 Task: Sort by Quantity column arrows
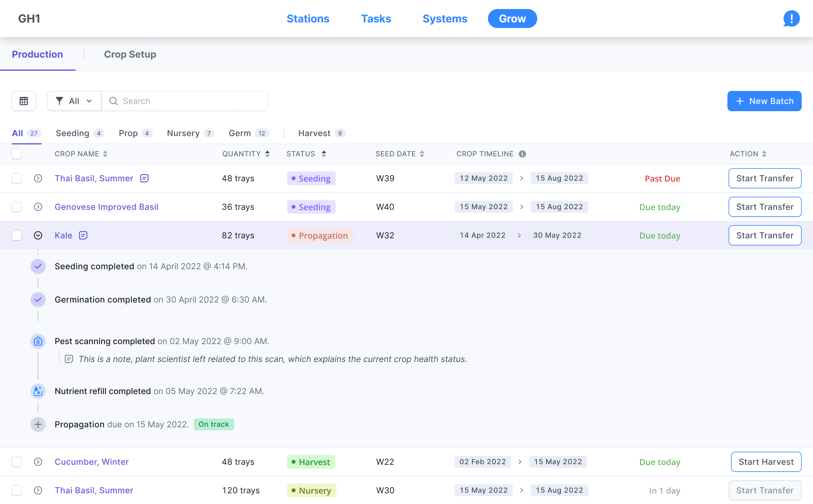(x=267, y=154)
